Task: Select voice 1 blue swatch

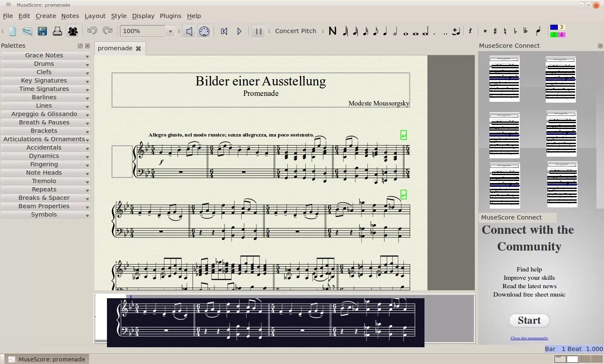Action: [x=554, y=27]
